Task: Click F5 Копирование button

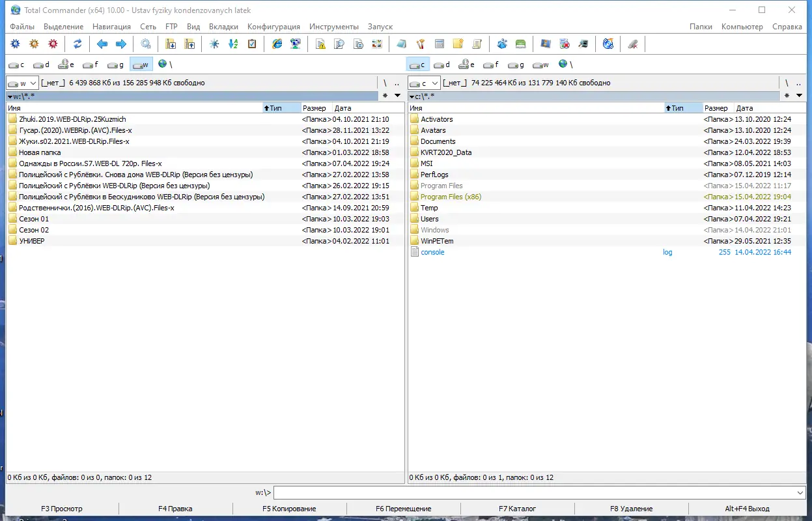Action: point(289,509)
